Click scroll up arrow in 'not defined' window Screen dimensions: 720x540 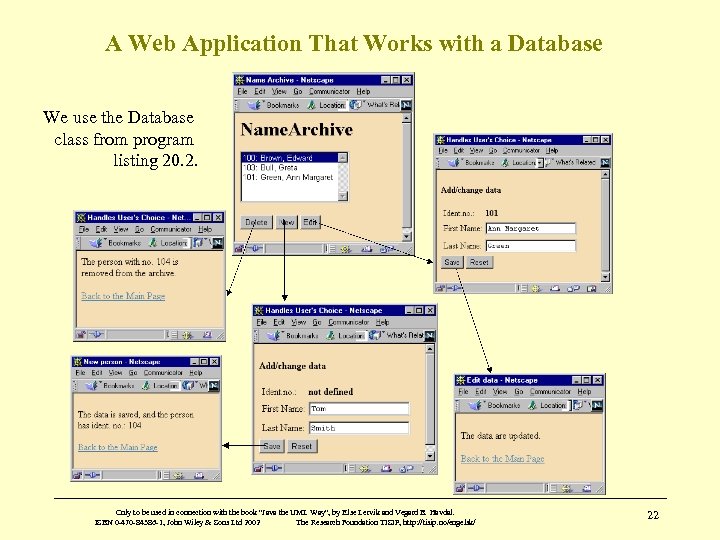[430, 349]
